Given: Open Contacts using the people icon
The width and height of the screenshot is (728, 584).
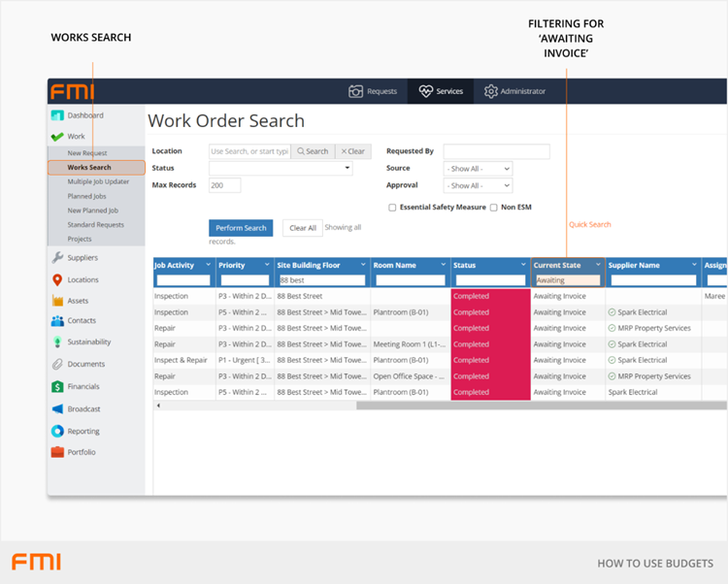Looking at the screenshot, I should click(x=57, y=321).
